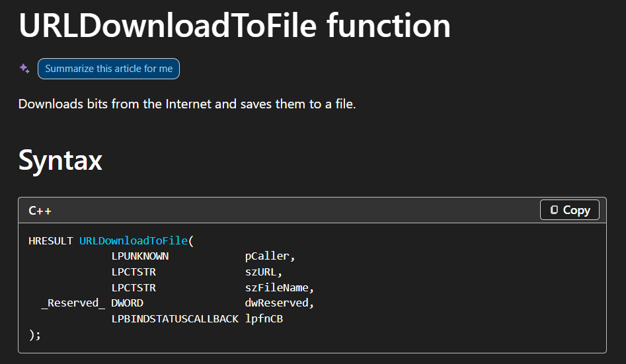Click the Copy button label text
The width and height of the screenshot is (626, 364).
pos(576,210)
